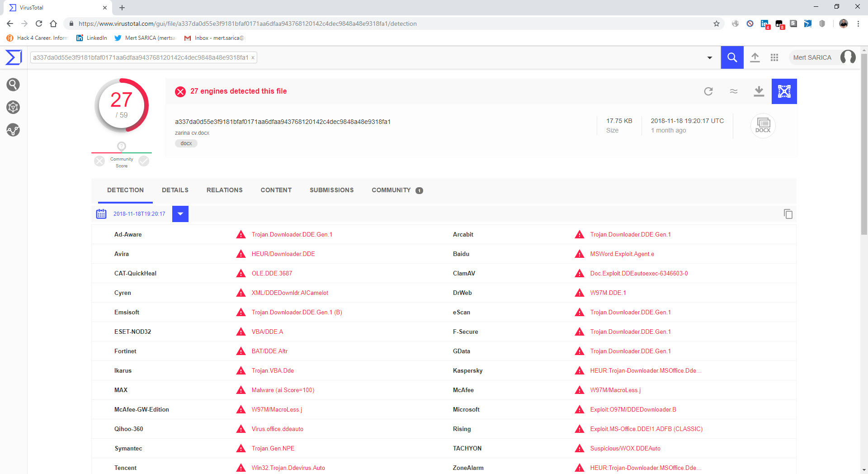Click the Microsoft Exploit:O97M/DDEDownloader.B result
The image size is (868, 474).
coord(633,409)
